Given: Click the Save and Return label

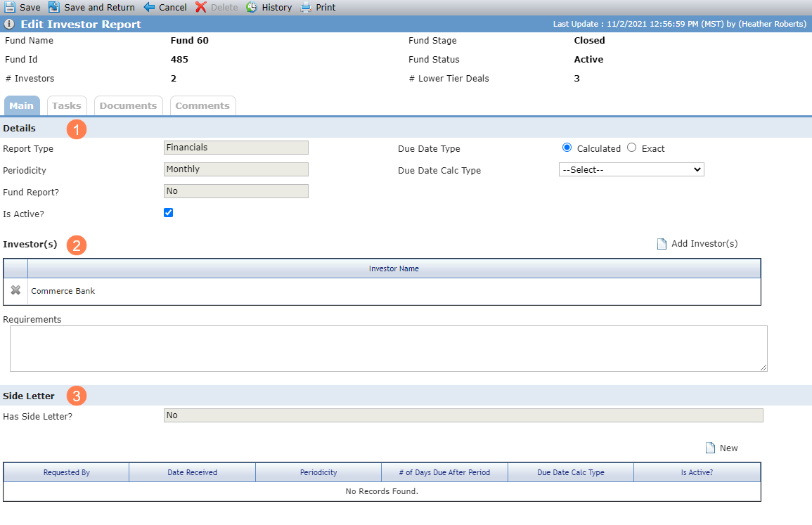Looking at the screenshot, I should 99,8.
